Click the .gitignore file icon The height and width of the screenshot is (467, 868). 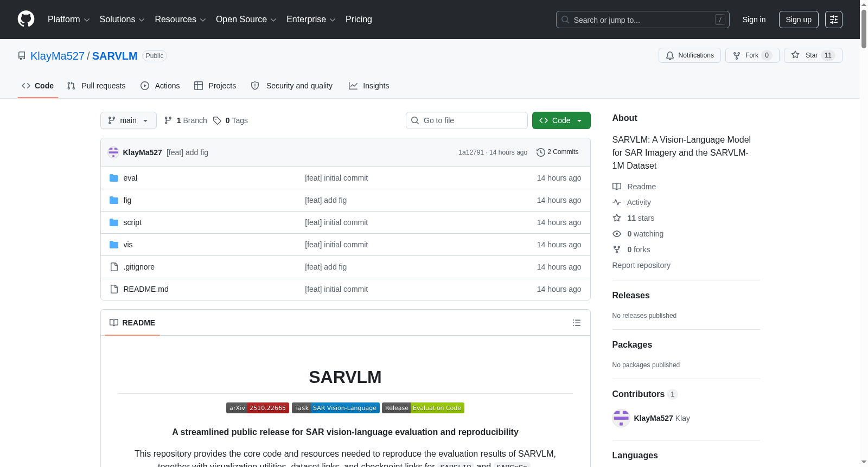click(x=114, y=267)
